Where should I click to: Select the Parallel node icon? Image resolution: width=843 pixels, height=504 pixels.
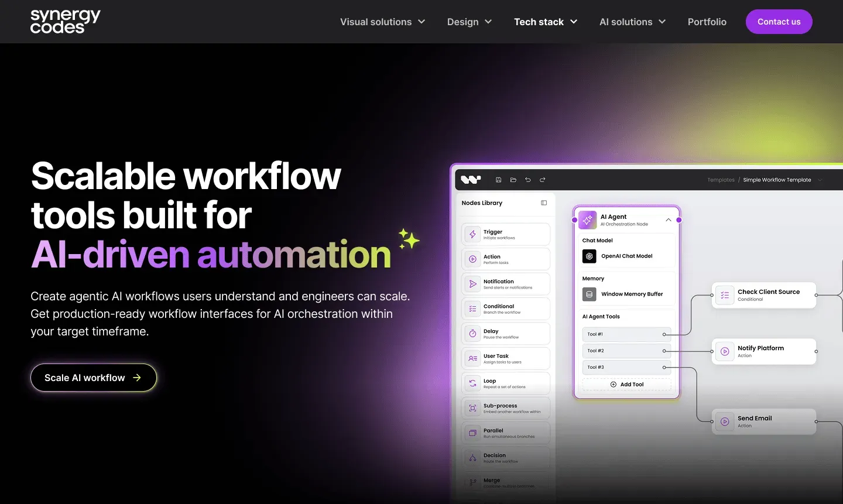(472, 433)
